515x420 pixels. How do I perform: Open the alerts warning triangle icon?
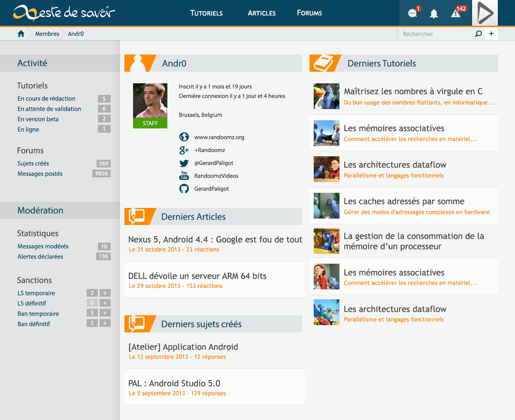point(455,14)
